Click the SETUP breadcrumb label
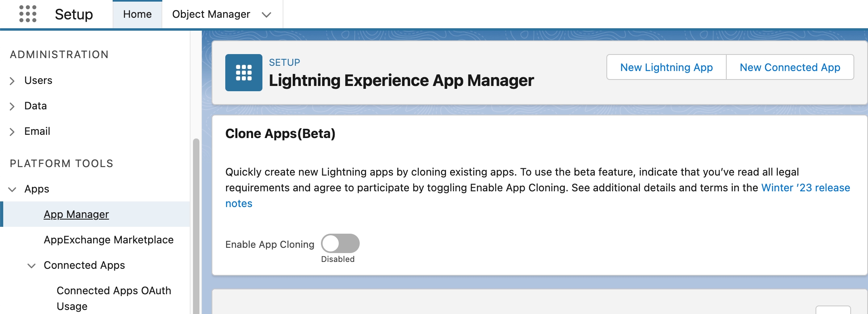 284,63
